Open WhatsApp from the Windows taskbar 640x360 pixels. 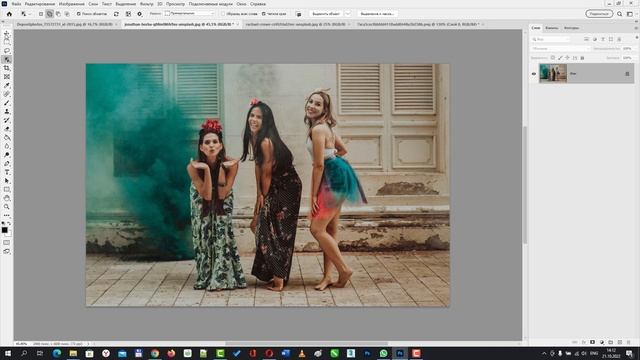[383, 353]
